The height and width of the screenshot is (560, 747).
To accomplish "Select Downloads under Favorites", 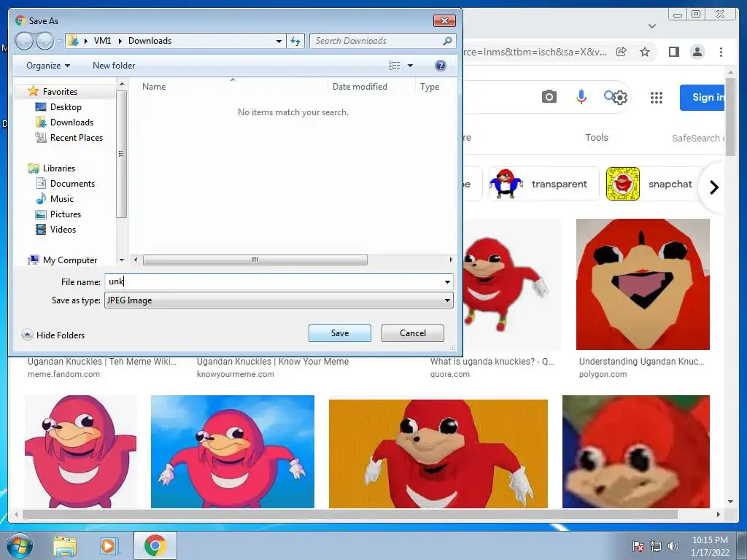I will tap(71, 122).
